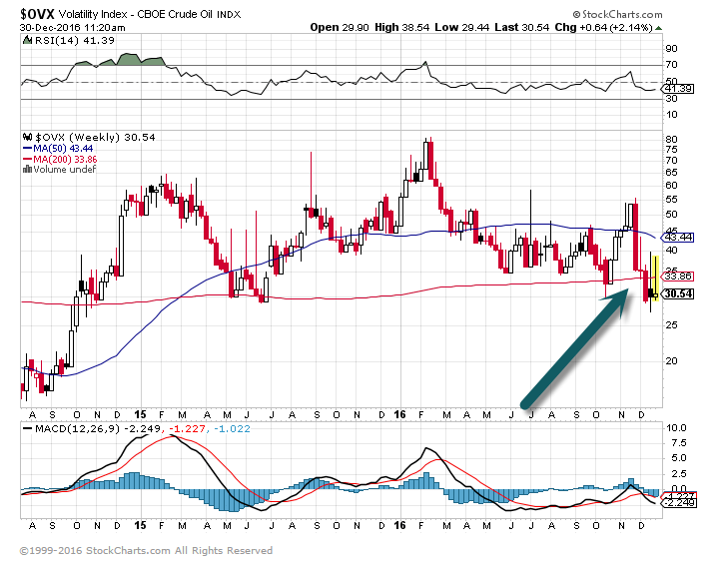Image resolution: width=728 pixels, height=563 pixels.
Task: Click the RSI mountain icon before RSI(14)
Action: [27, 40]
